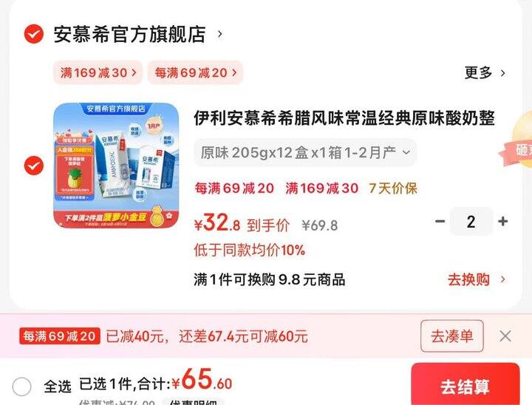532x405 pixels.
Task: Open the yogurt product thumbnail image
Action: [117, 166]
